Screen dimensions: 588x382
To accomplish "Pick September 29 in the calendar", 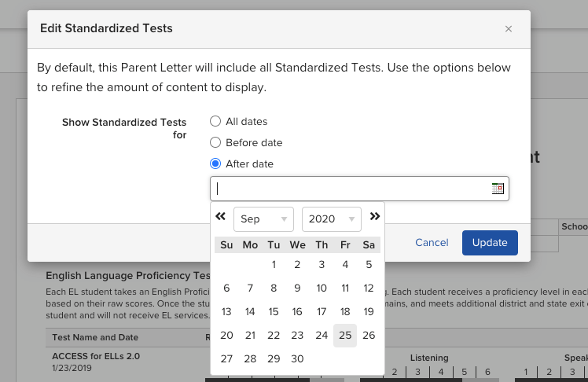I will [274, 359].
